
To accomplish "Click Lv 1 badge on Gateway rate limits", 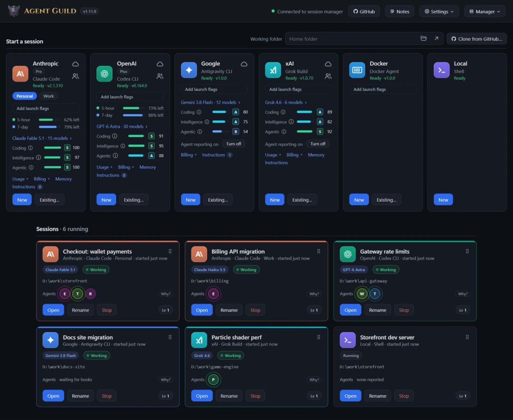I will point(463,310).
